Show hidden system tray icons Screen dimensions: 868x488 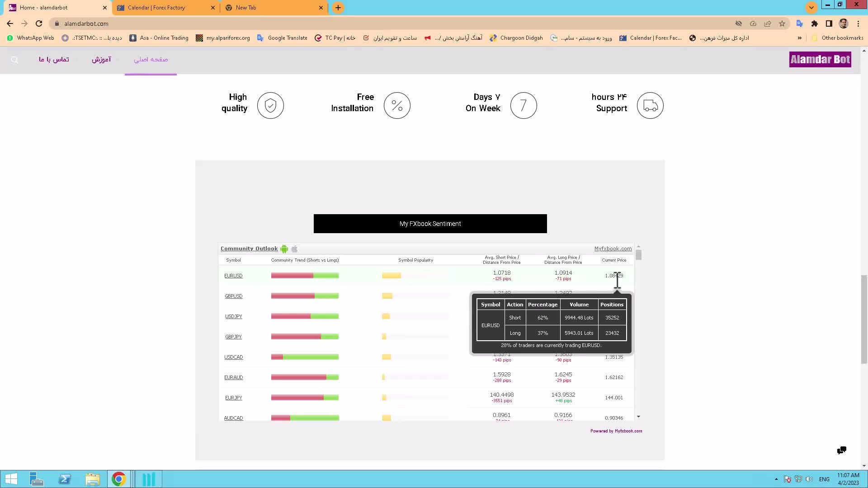click(776, 479)
